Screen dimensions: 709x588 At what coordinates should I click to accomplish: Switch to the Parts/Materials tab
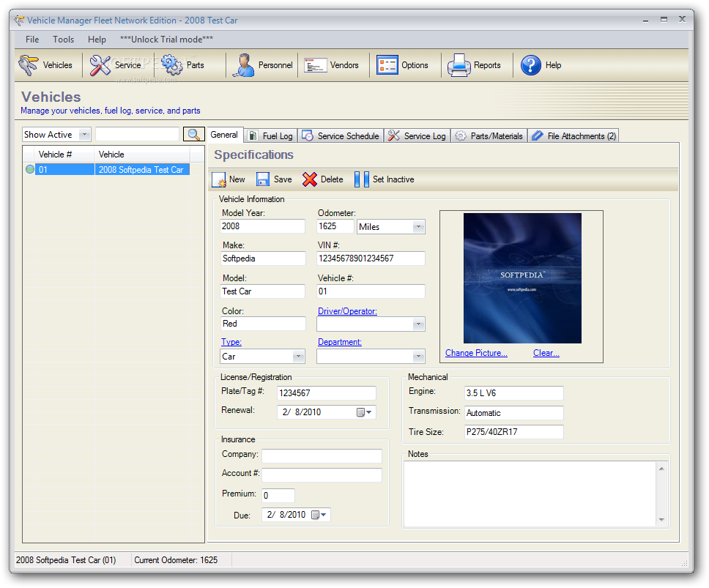tap(489, 136)
